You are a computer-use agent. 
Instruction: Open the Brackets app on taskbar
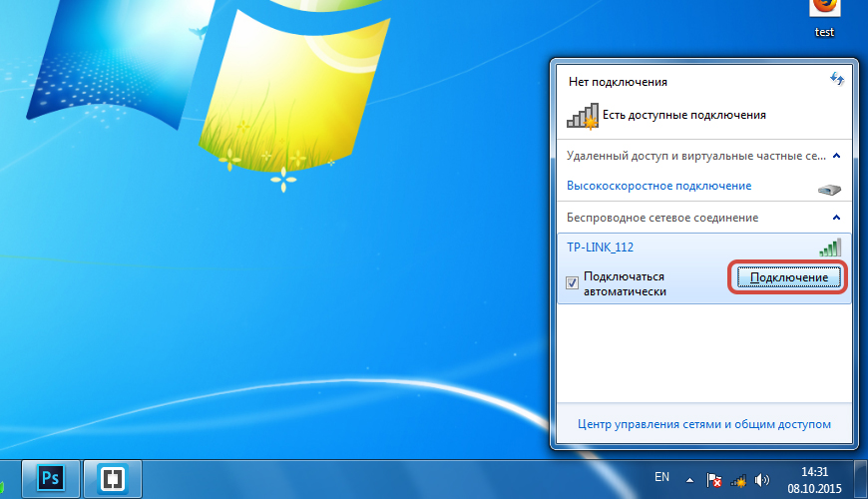click(x=113, y=478)
